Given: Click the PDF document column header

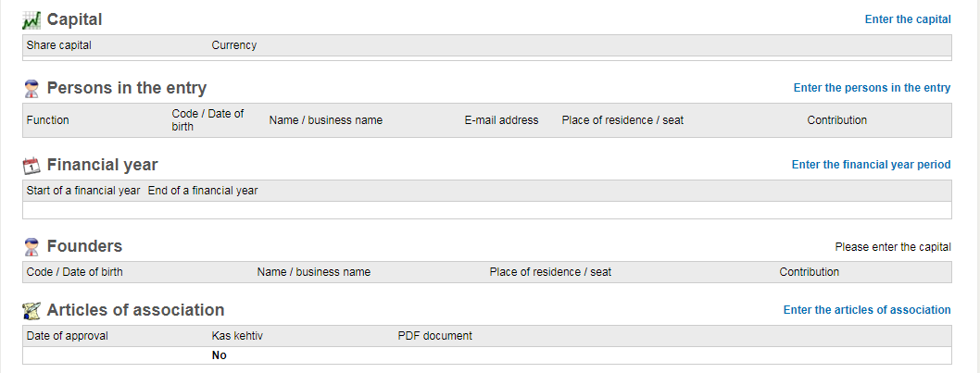Looking at the screenshot, I should point(434,336).
